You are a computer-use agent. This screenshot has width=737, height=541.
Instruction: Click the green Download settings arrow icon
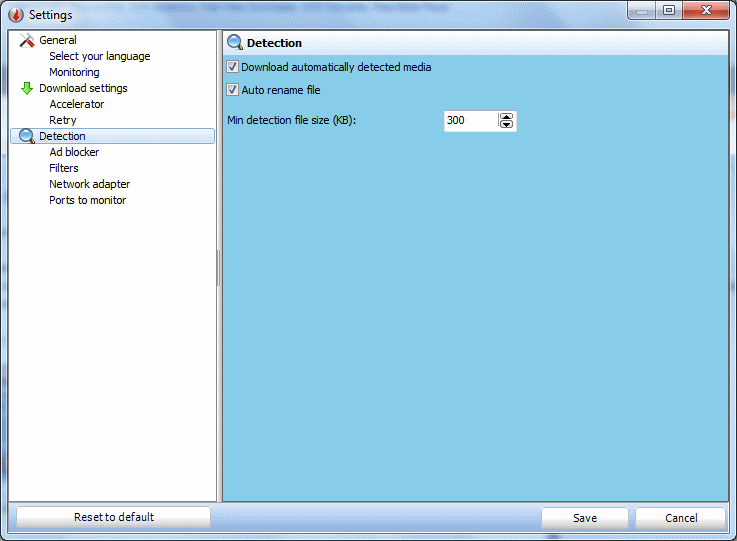[27, 88]
